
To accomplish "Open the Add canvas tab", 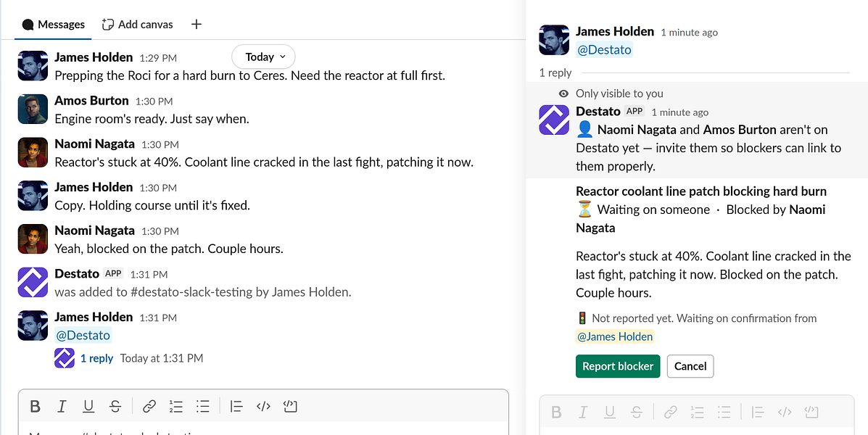I will (x=138, y=25).
